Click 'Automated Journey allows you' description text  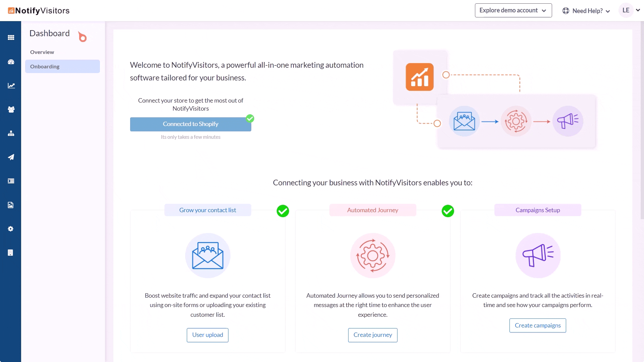pyautogui.click(x=373, y=305)
